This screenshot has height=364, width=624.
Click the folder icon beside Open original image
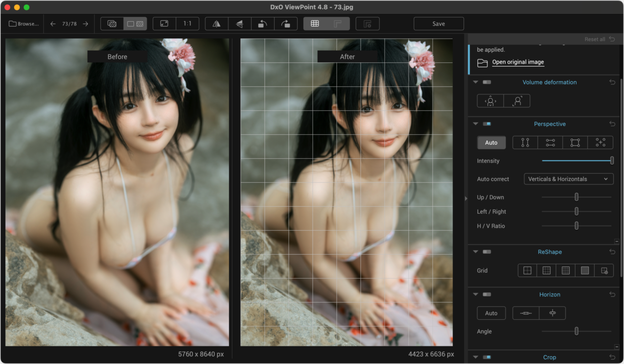pyautogui.click(x=482, y=63)
